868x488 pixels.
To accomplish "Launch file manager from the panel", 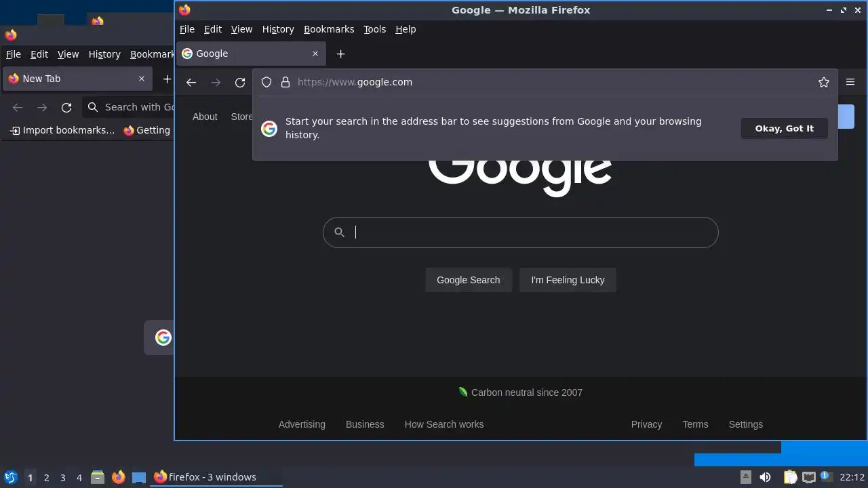I will pyautogui.click(x=98, y=477).
